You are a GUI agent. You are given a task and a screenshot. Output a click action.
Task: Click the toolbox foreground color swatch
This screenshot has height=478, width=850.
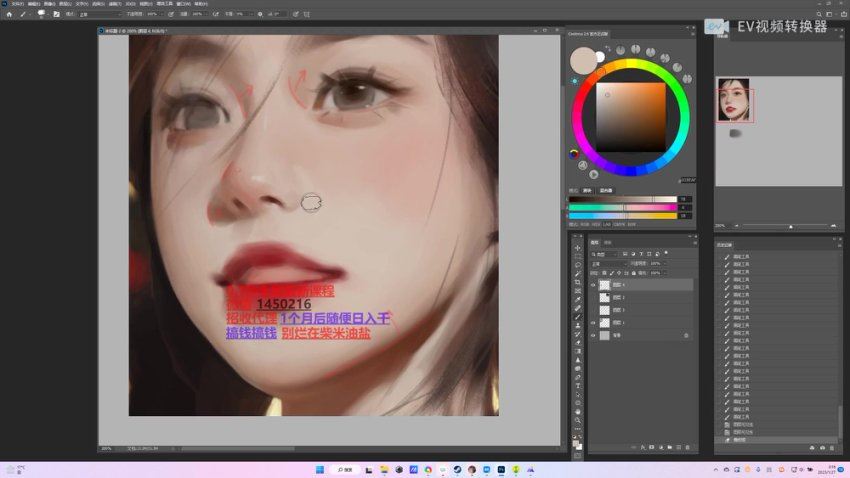576,443
